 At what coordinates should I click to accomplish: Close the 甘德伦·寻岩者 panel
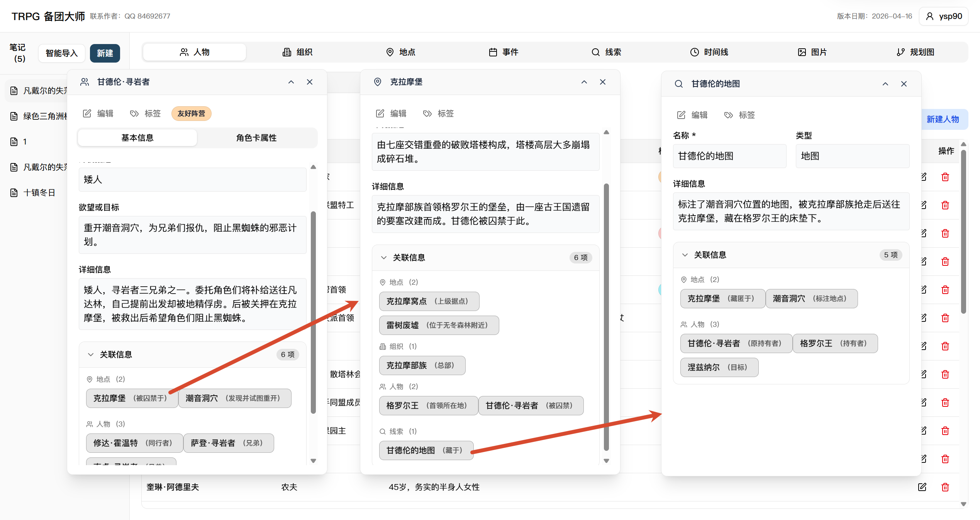pos(310,82)
